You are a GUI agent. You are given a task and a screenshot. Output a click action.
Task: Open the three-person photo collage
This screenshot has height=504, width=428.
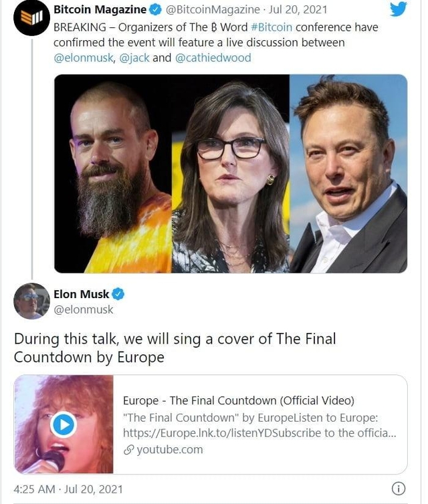[230, 173]
